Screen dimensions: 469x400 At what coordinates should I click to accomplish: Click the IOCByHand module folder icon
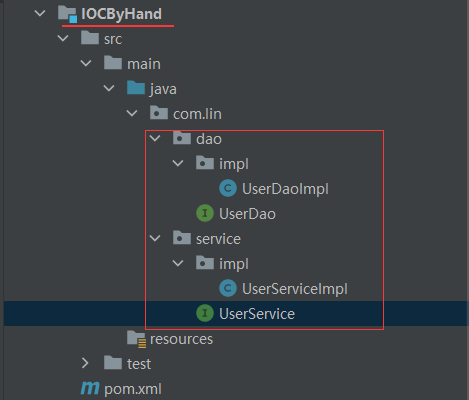[67, 14]
